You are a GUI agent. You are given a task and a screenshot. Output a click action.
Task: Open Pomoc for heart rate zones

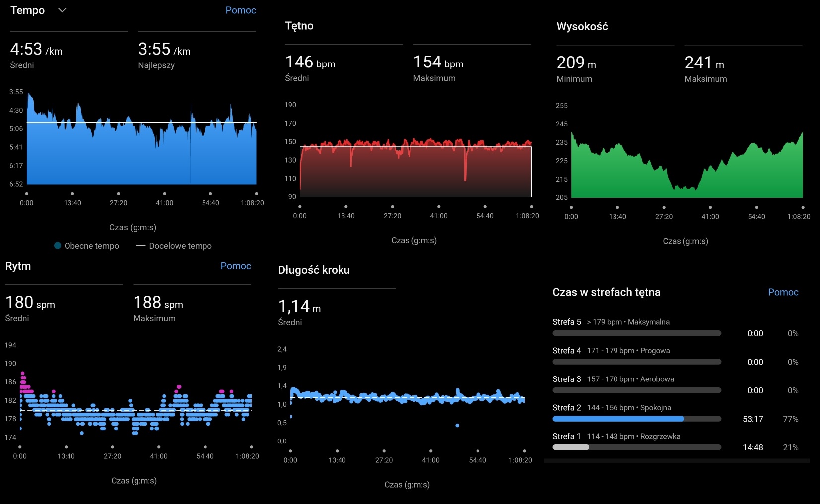(x=783, y=292)
